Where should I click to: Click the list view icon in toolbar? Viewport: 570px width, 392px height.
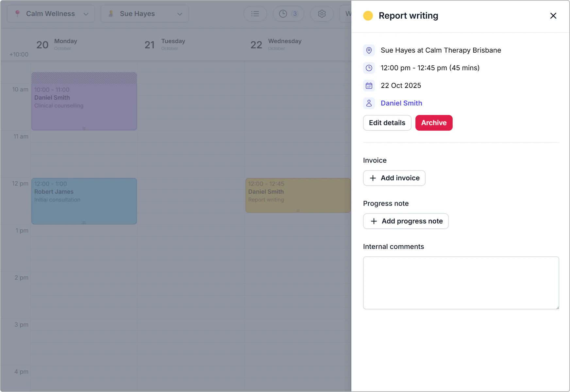[x=255, y=14]
